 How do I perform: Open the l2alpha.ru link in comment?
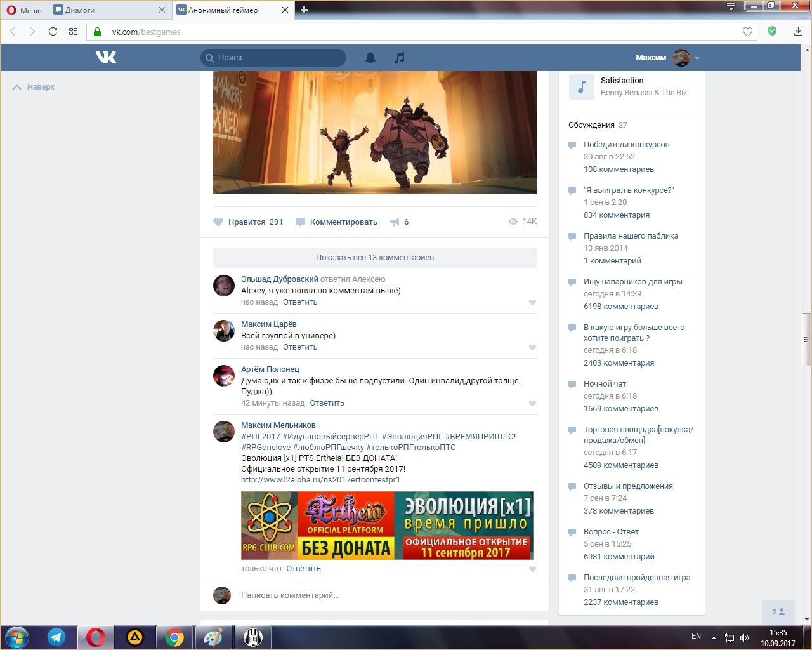point(320,480)
